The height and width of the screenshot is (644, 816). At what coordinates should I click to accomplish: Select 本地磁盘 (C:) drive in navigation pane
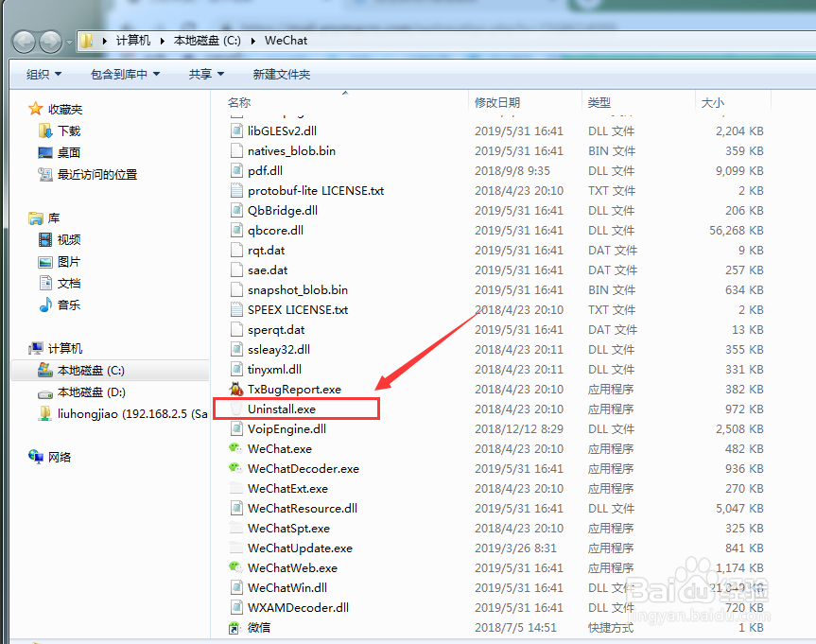[x=111, y=370]
